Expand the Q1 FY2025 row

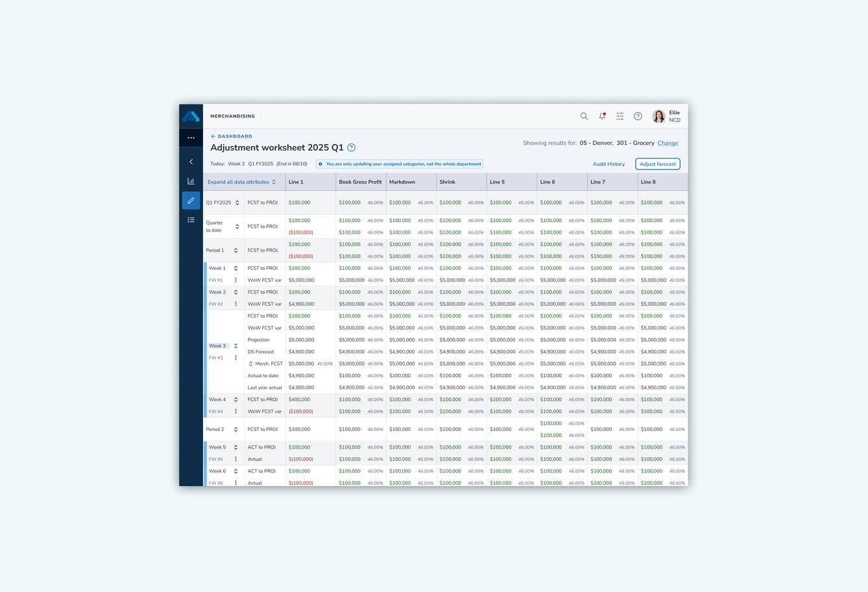pyautogui.click(x=237, y=203)
